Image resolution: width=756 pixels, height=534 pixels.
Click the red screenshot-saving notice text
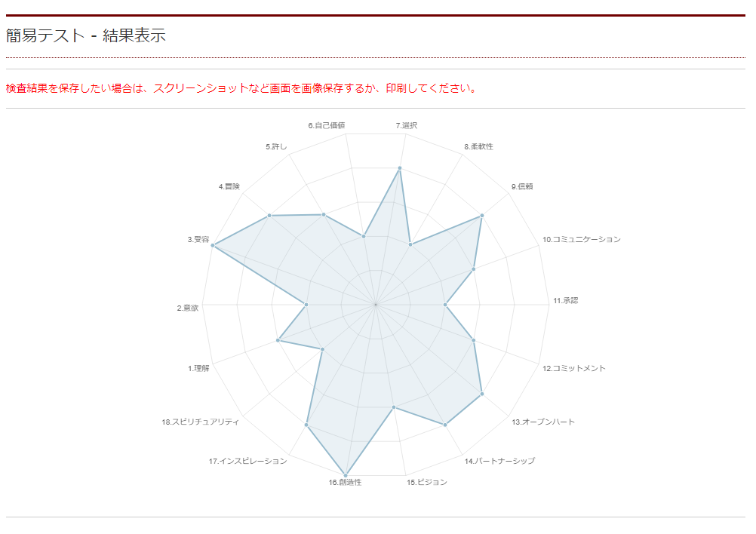[242, 88]
